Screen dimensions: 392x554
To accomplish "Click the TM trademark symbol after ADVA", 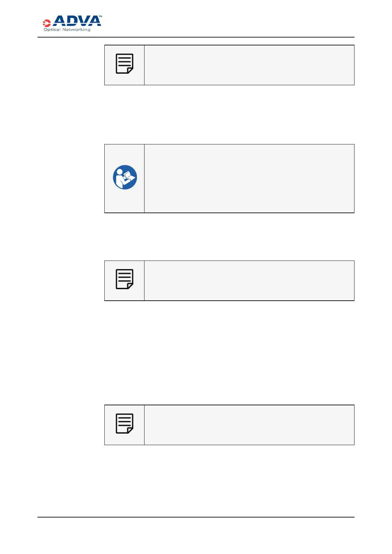I will pos(100,16).
